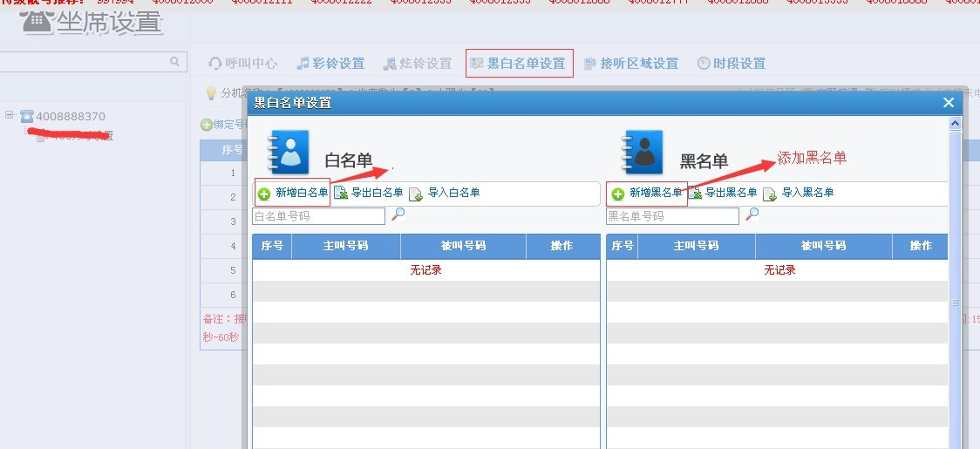The image size is (980, 449).
Task: Open the 接听区域设置 tab
Action: click(x=630, y=64)
